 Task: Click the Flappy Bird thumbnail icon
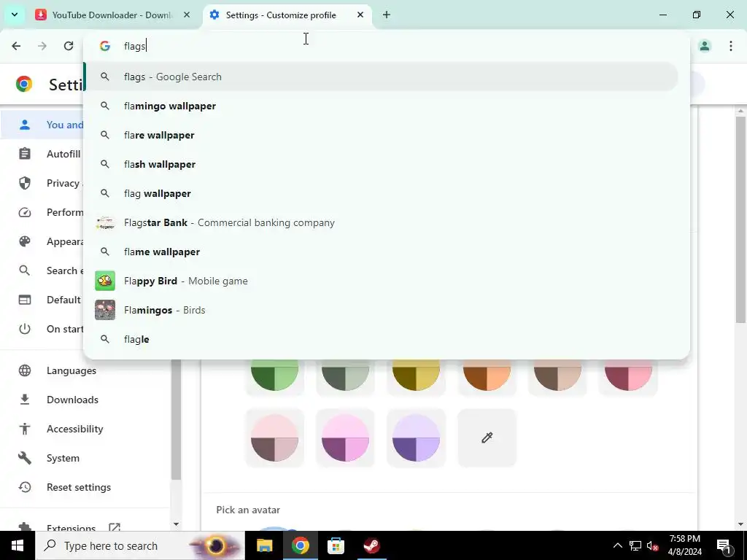pos(105,281)
